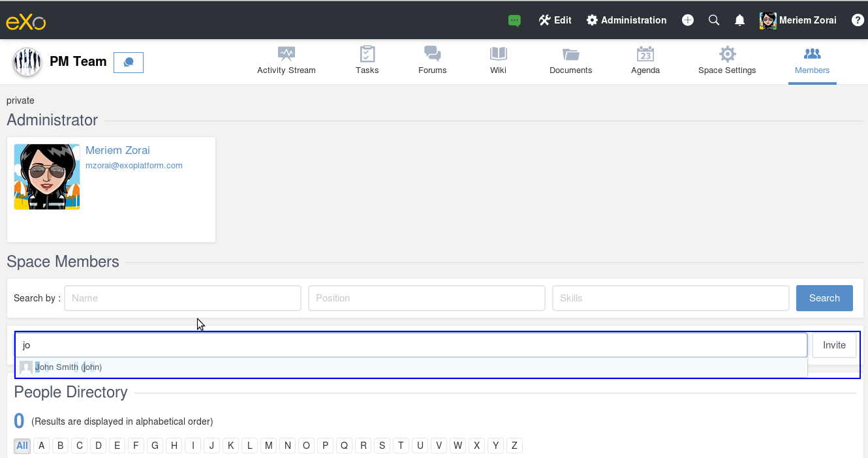Filter directory by letter P
868x458 pixels.
pyautogui.click(x=325, y=446)
